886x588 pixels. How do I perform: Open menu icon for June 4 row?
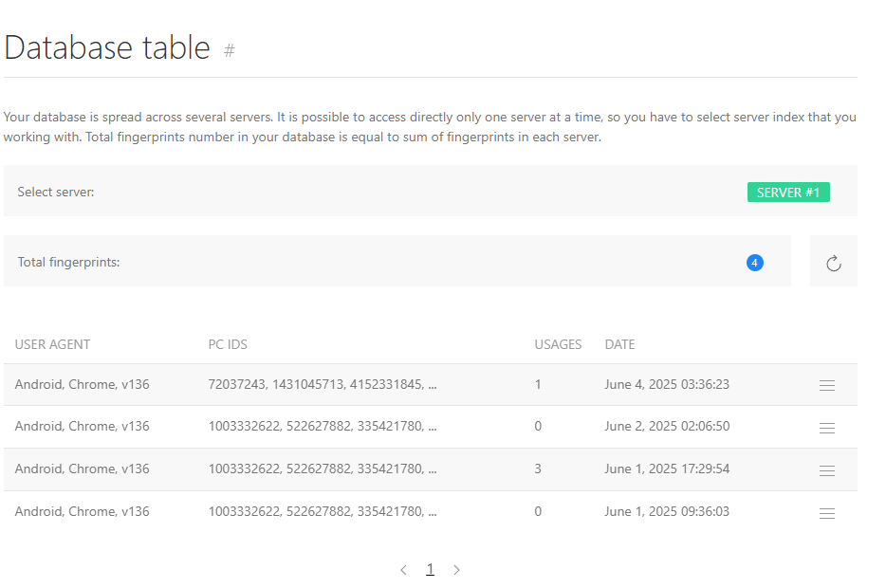826,385
